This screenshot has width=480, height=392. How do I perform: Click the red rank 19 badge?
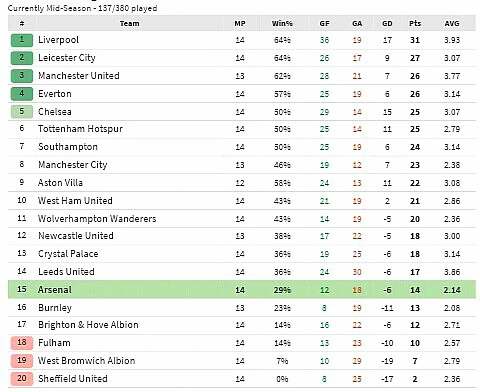[x=22, y=361]
